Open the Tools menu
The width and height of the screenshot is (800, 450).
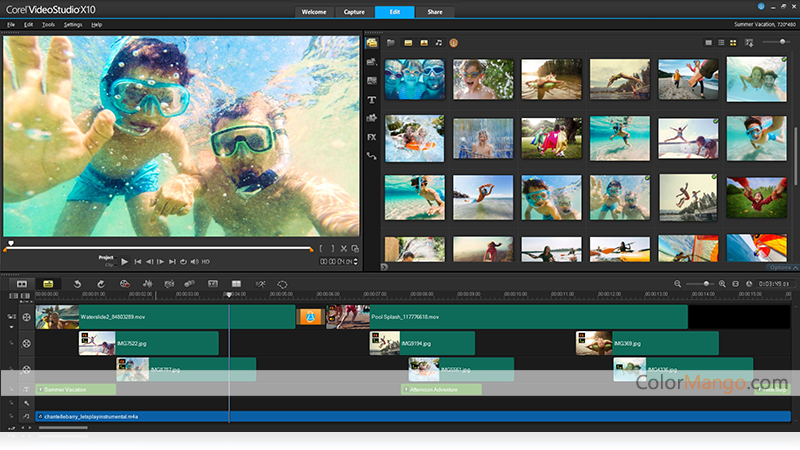pyautogui.click(x=48, y=24)
